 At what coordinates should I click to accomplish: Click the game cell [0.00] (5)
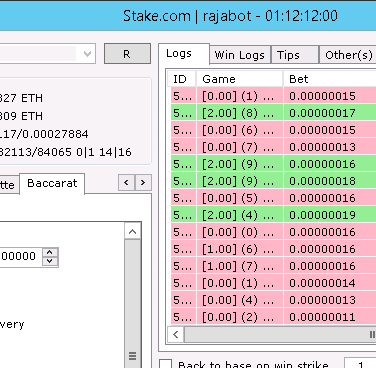coord(240,198)
